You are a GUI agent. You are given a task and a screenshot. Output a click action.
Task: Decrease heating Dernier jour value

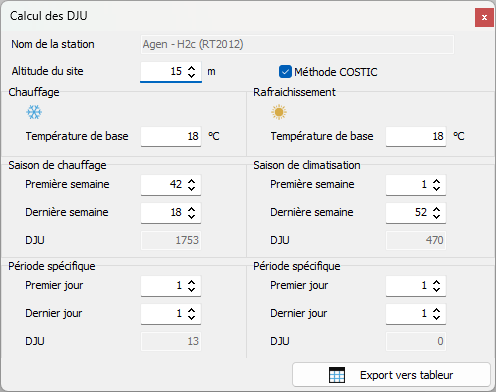(x=191, y=317)
